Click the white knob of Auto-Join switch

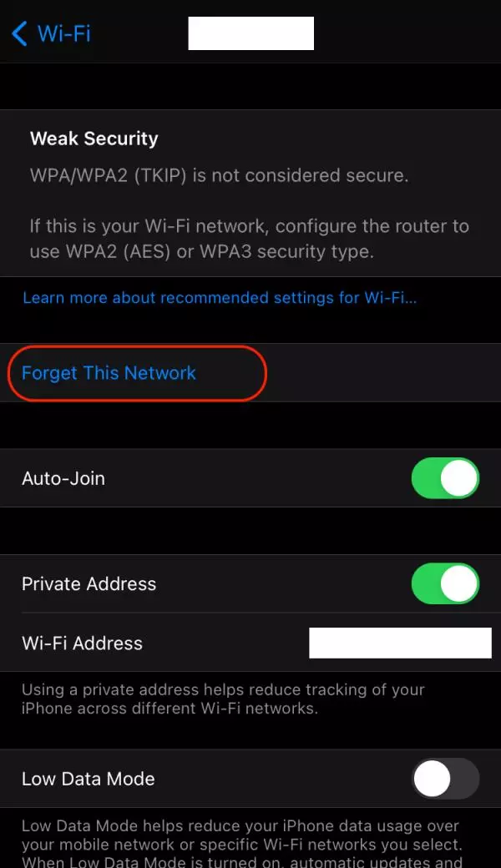coord(459,477)
